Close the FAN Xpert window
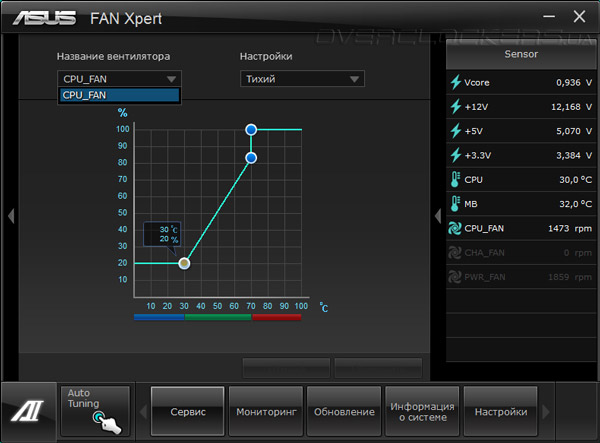Screen dimensions: 600x443 click(579, 16)
